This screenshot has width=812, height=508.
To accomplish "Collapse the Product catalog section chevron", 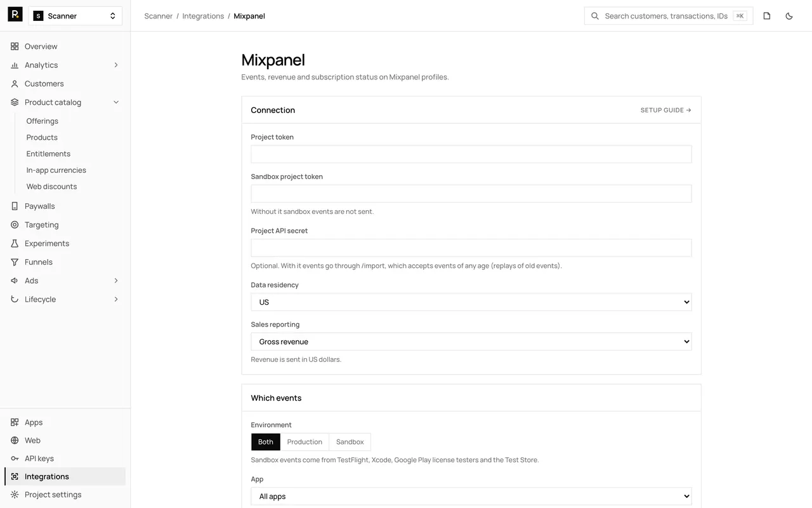I will (116, 102).
